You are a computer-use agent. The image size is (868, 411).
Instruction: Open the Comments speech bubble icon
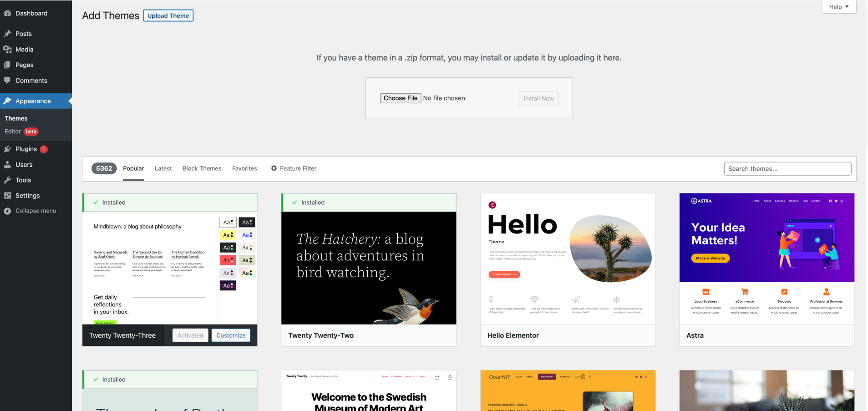pyautogui.click(x=7, y=81)
